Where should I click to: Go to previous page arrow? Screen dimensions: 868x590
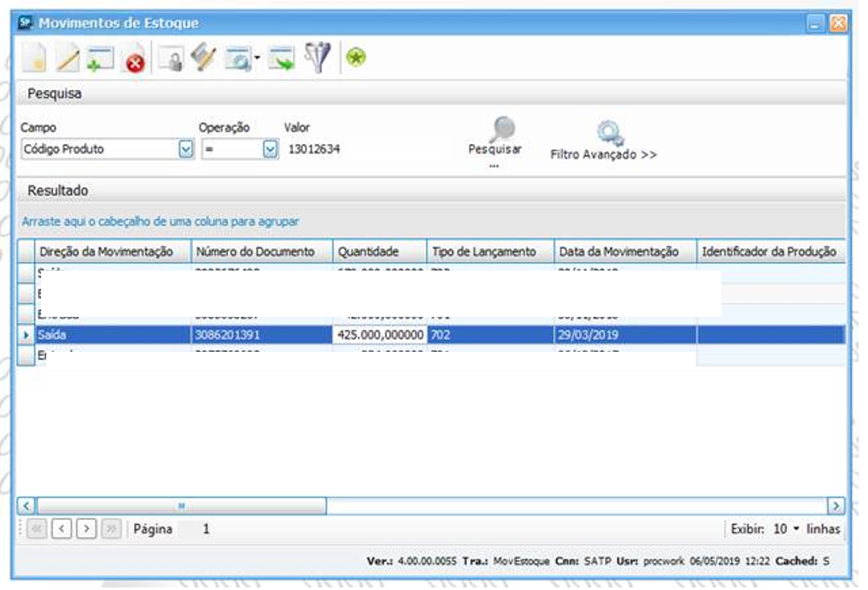(62, 529)
